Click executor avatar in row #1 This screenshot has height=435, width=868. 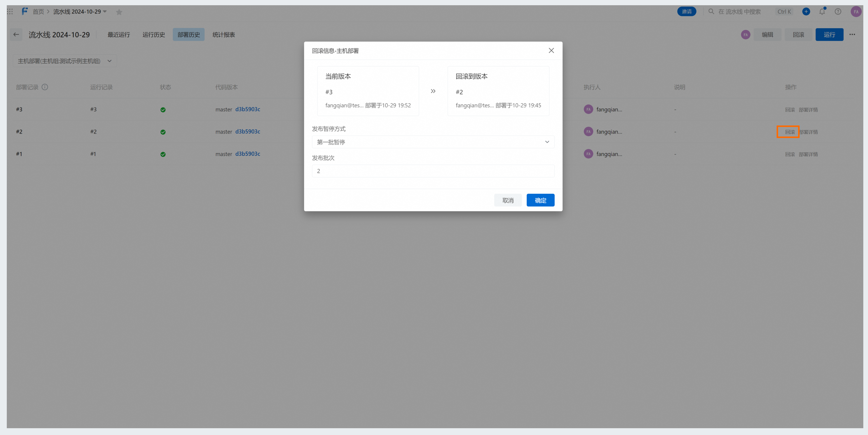pos(588,154)
